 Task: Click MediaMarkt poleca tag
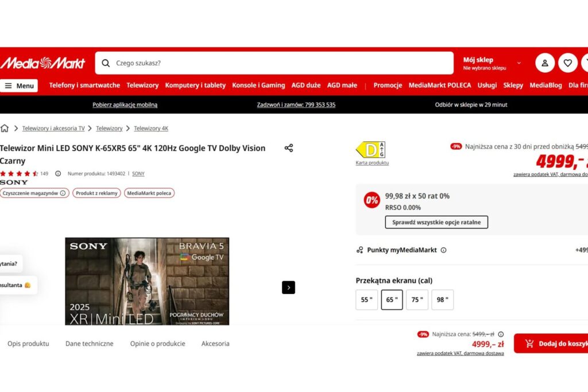pos(149,193)
